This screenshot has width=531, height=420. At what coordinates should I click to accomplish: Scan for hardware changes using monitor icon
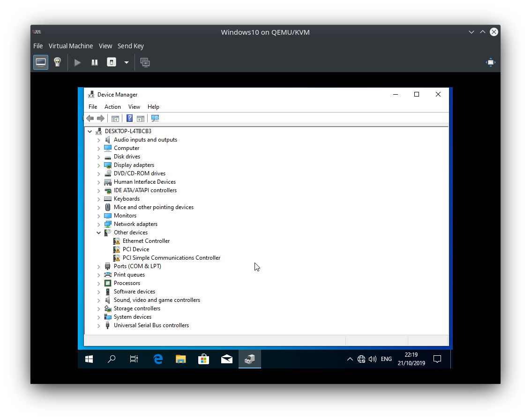(155, 118)
